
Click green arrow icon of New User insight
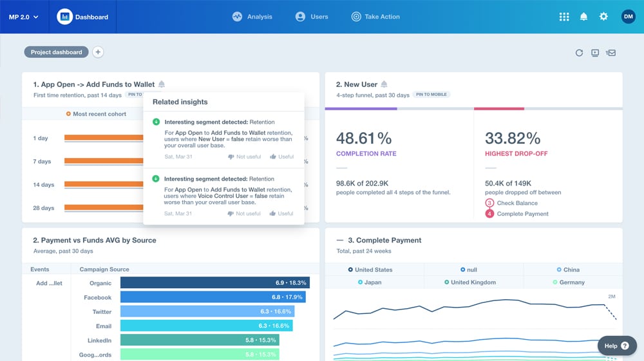[156, 122]
